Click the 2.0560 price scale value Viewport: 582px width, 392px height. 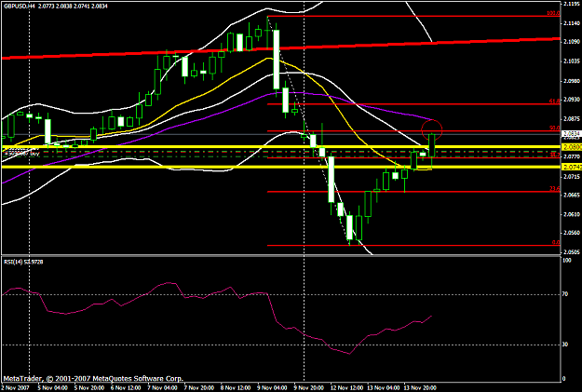coord(571,233)
